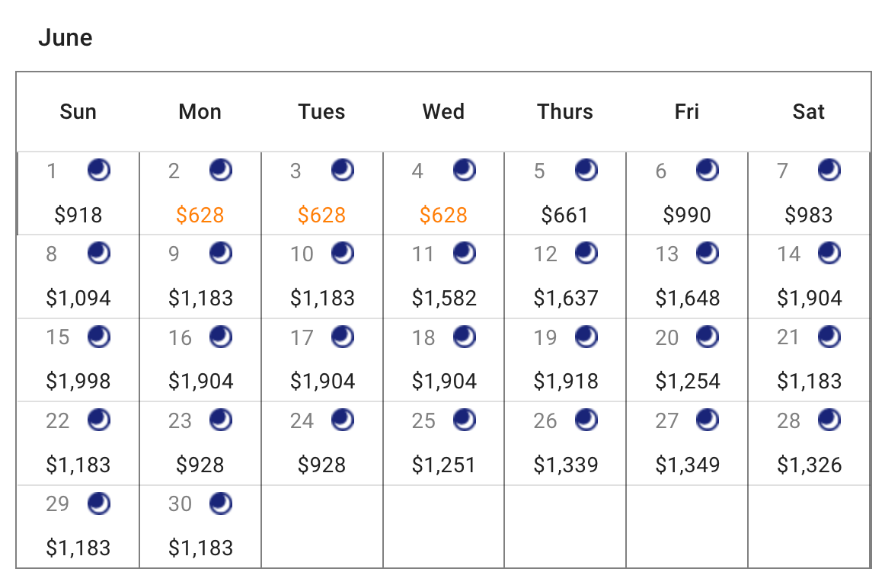This screenshot has height=588, width=885.
Task: Select the $1,918 price on June 19
Action: pos(566,382)
